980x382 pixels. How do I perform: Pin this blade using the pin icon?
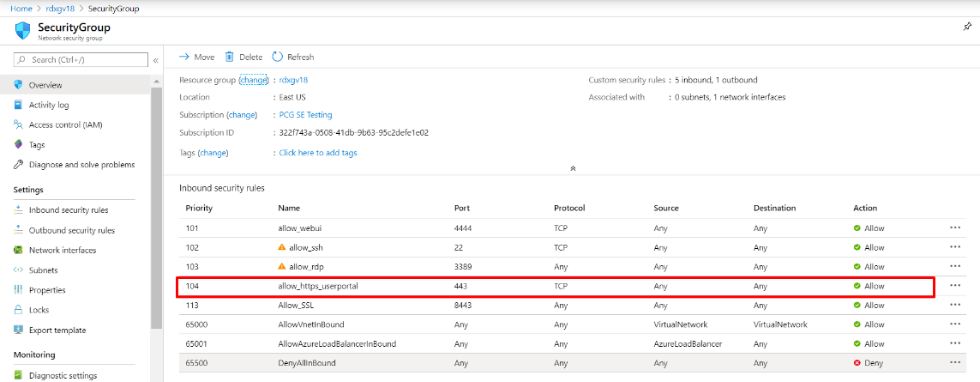tap(968, 27)
